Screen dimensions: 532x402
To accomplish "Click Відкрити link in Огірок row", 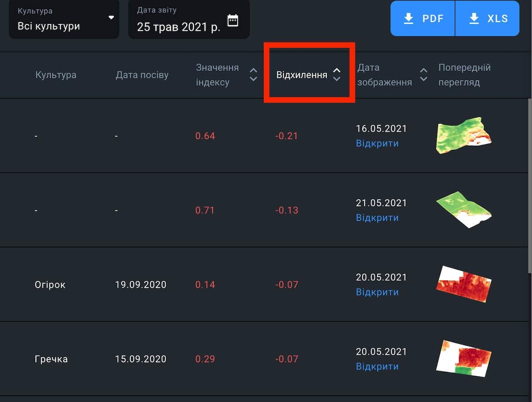I will (x=377, y=293).
